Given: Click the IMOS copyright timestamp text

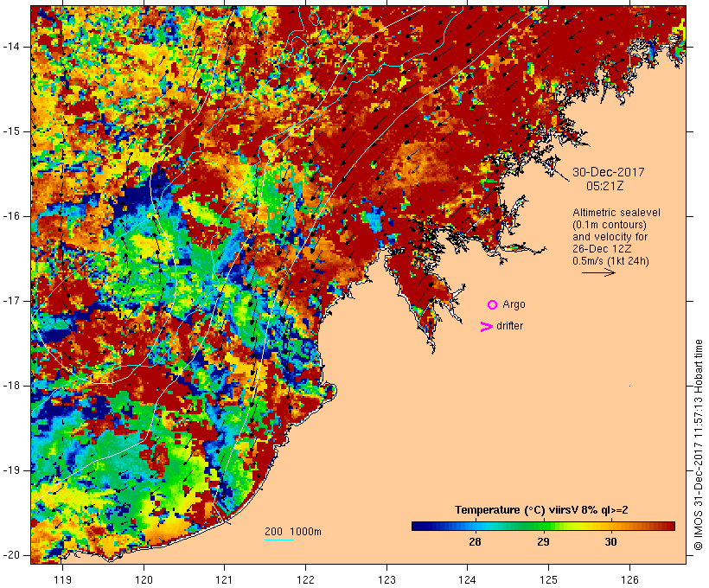Looking at the screenshot, I should pos(699,445).
